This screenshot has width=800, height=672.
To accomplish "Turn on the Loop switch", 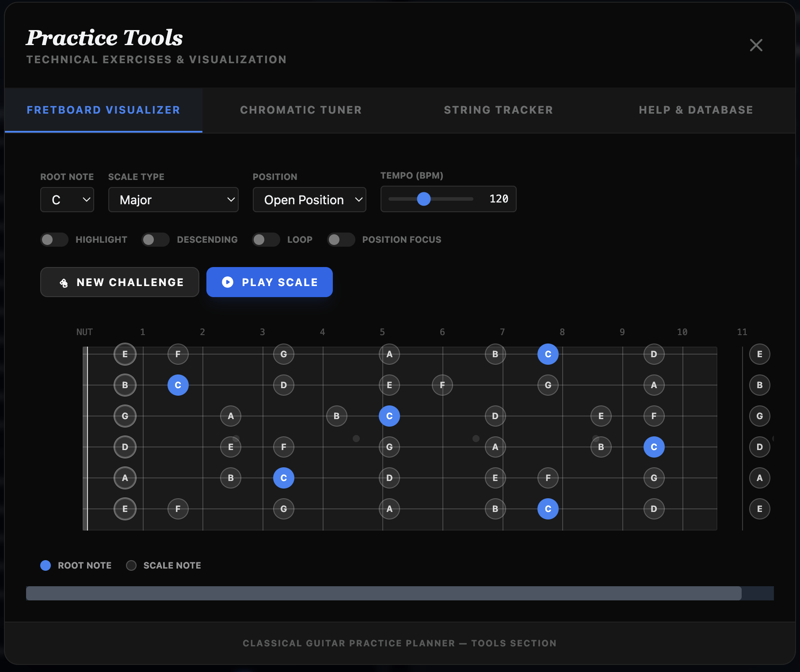I will pos(266,240).
